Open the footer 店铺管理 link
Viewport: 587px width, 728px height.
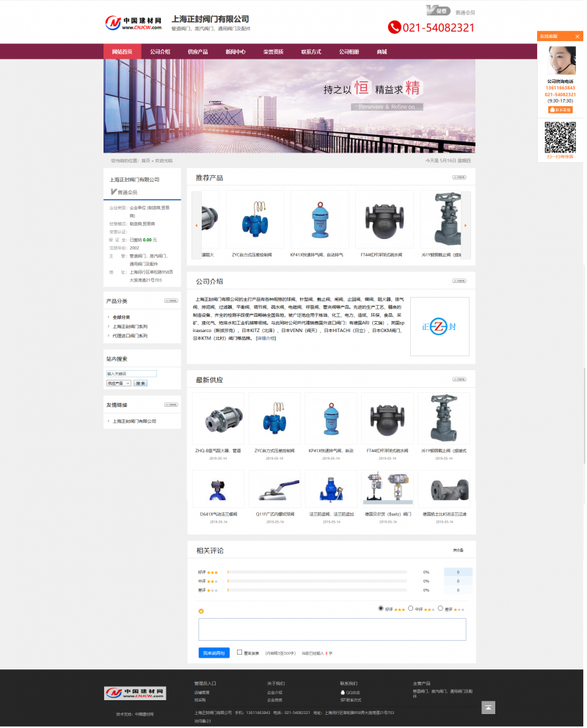(202, 692)
